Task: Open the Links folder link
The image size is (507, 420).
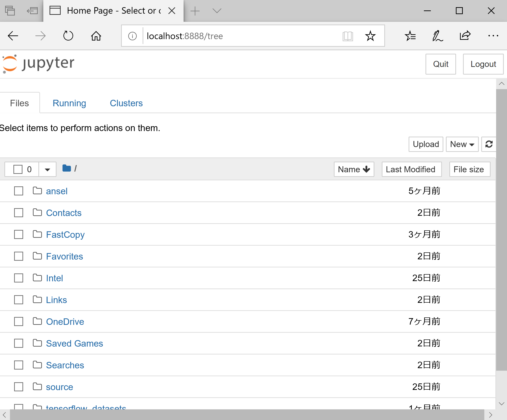Action: (56, 300)
